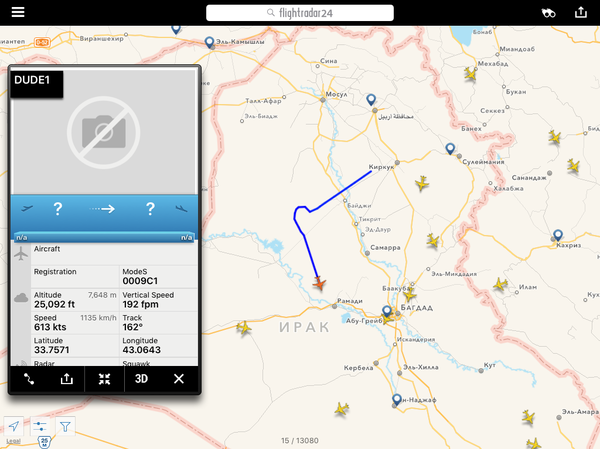Open the Legal link
The image size is (600, 449).
tap(13, 441)
